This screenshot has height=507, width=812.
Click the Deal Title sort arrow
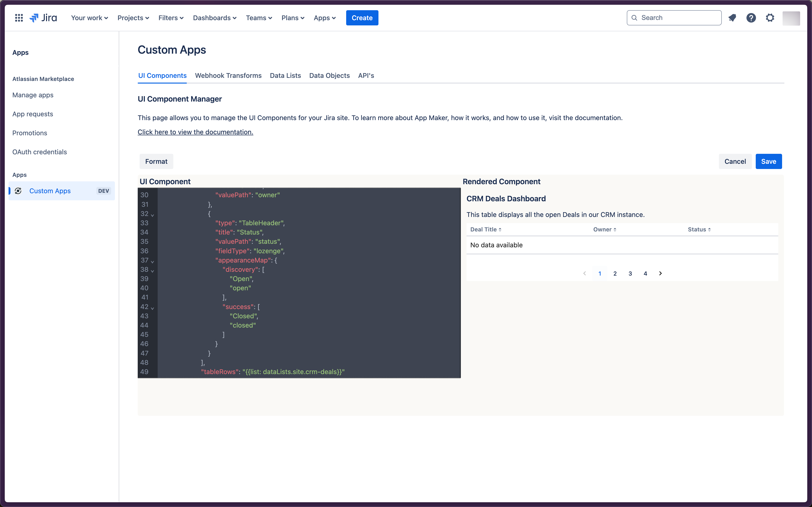pos(501,229)
